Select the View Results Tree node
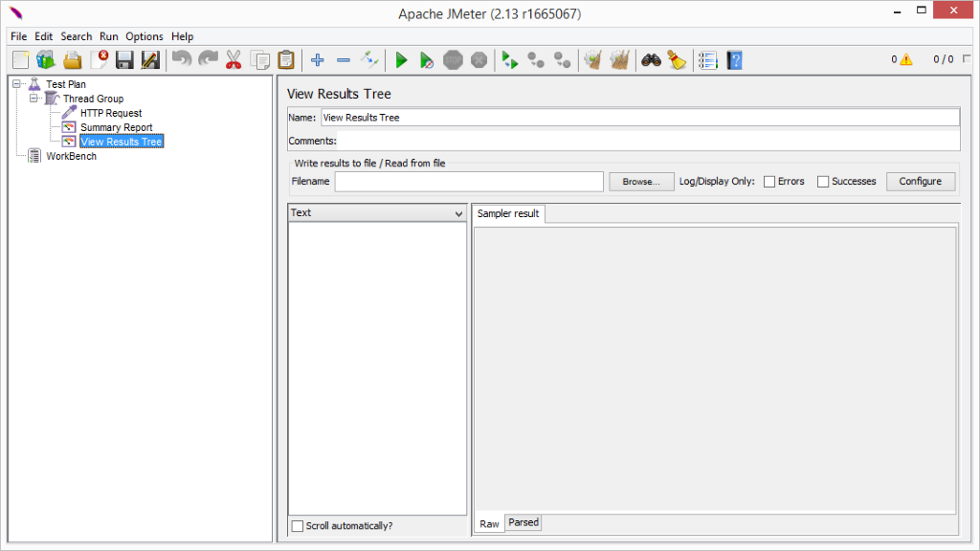This screenshot has width=980, height=551. 122,142
